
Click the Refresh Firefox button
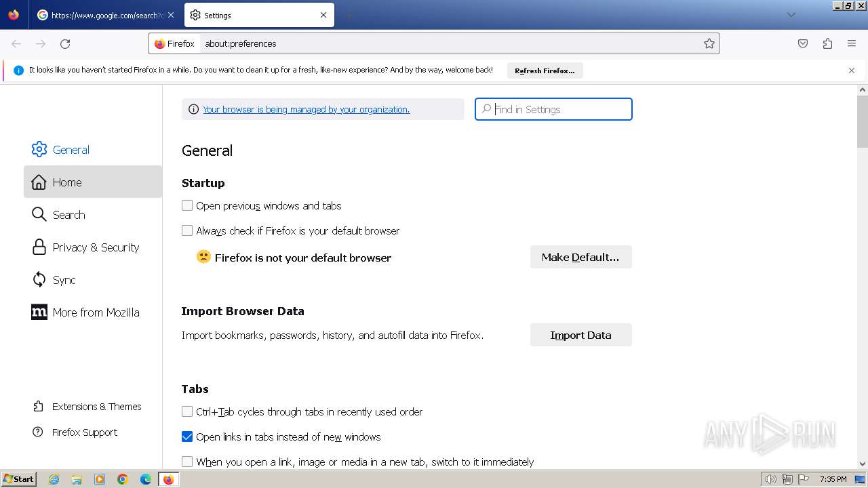545,70
